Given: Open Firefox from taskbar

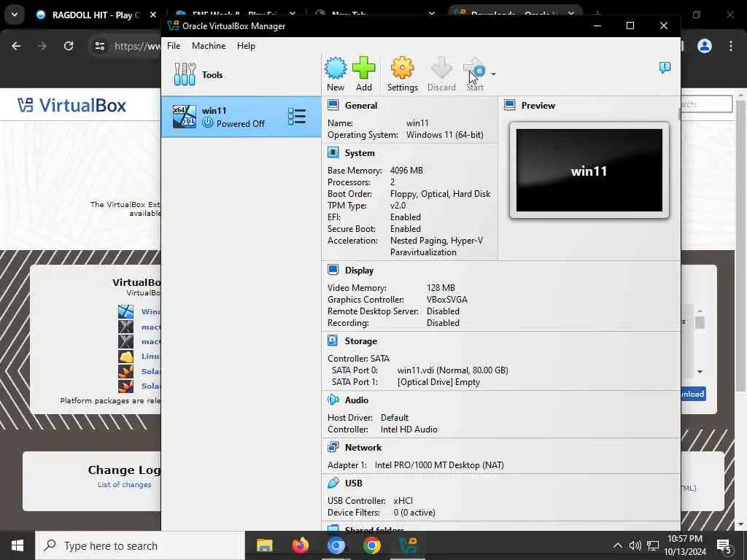Looking at the screenshot, I should tap(300, 545).
